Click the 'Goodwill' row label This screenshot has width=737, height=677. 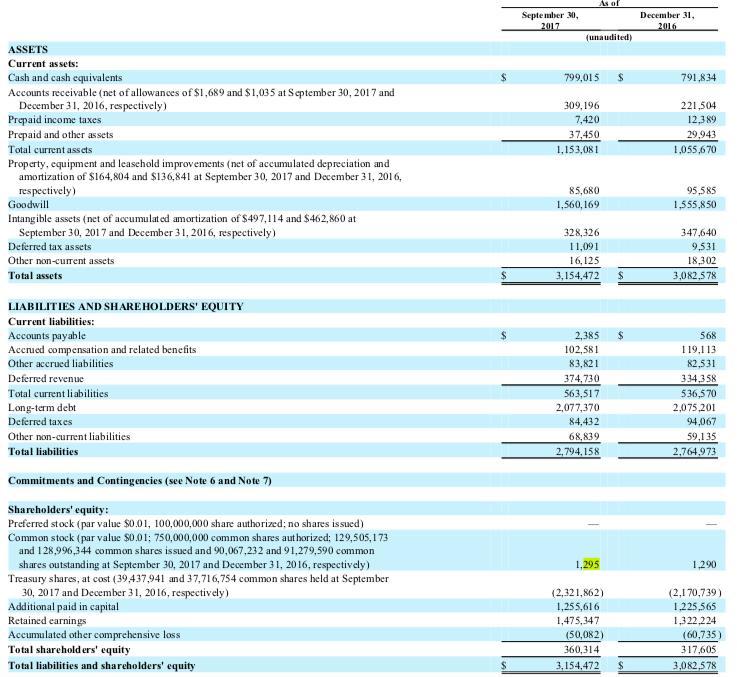pyautogui.click(x=28, y=205)
